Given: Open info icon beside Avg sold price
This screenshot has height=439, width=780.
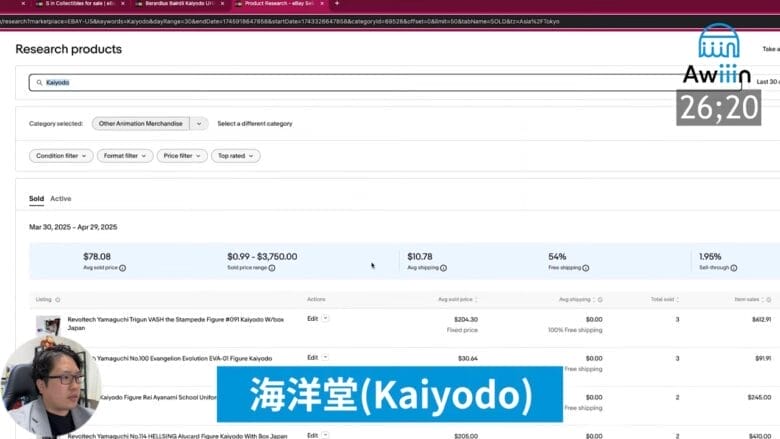Looking at the screenshot, I should tap(122, 268).
